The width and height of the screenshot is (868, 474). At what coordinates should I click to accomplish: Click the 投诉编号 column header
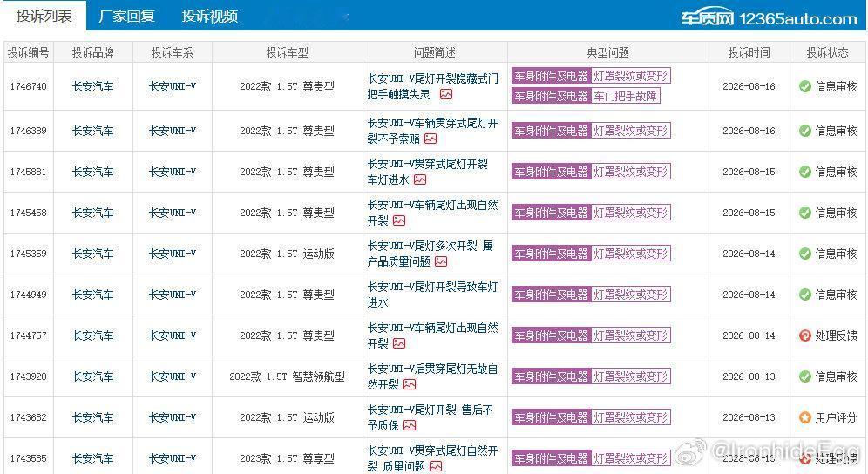[28, 52]
